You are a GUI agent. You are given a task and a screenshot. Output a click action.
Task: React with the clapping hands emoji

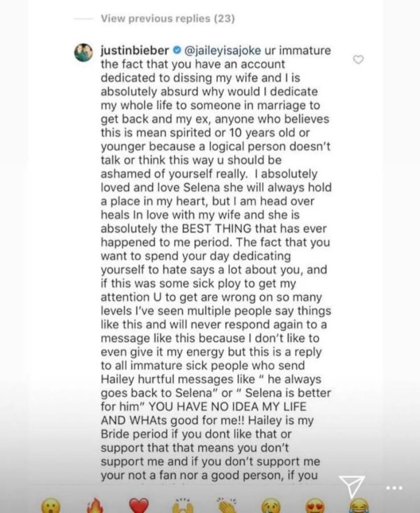[227, 506]
